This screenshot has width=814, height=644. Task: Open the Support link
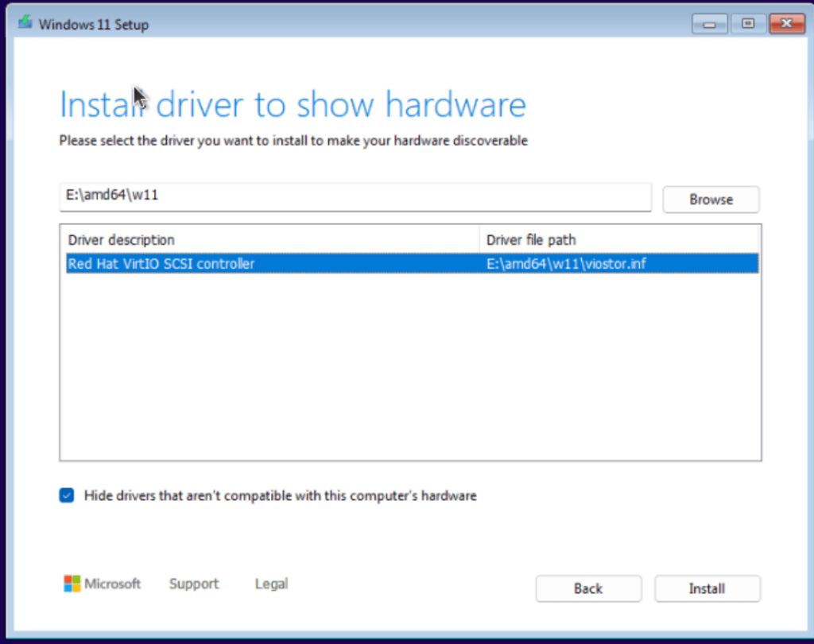point(194,584)
